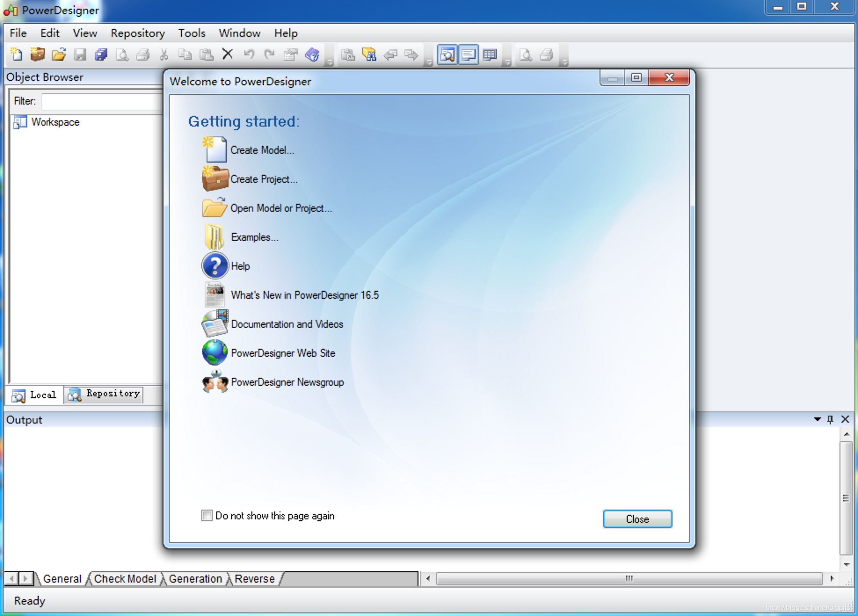Screen dimensions: 858x616
Task: Click the Back arrow toolbar icon
Action: point(390,54)
